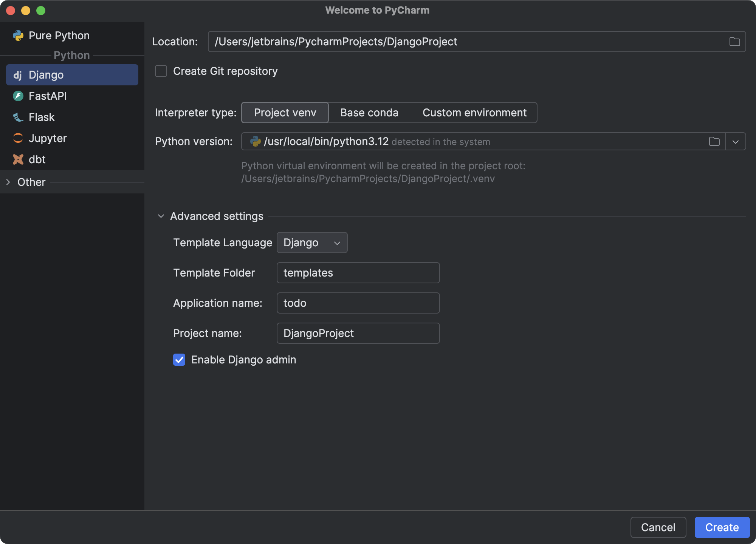Image resolution: width=756 pixels, height=544 pixels.
Task: Select the Django project type icon
Action: (x=18, y=75)
